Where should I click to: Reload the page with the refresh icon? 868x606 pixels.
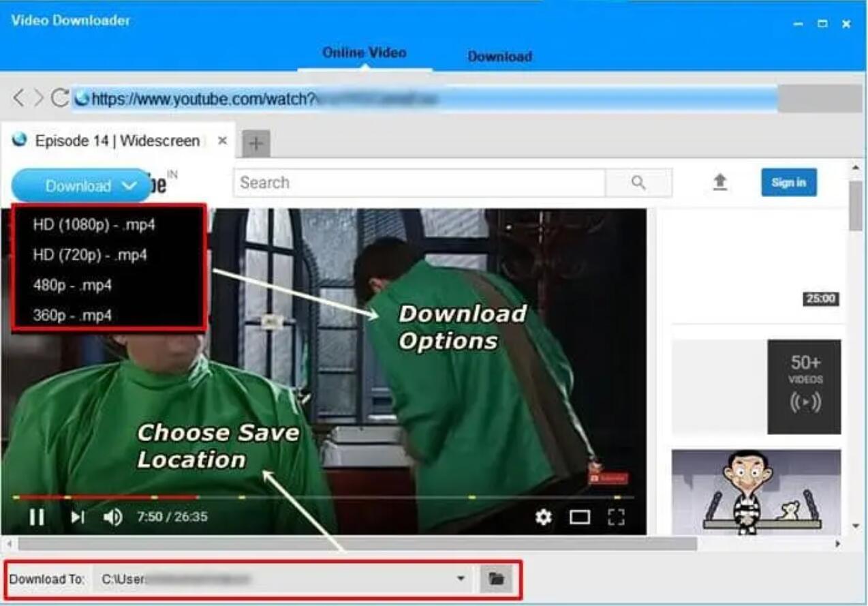pos(59,98)
